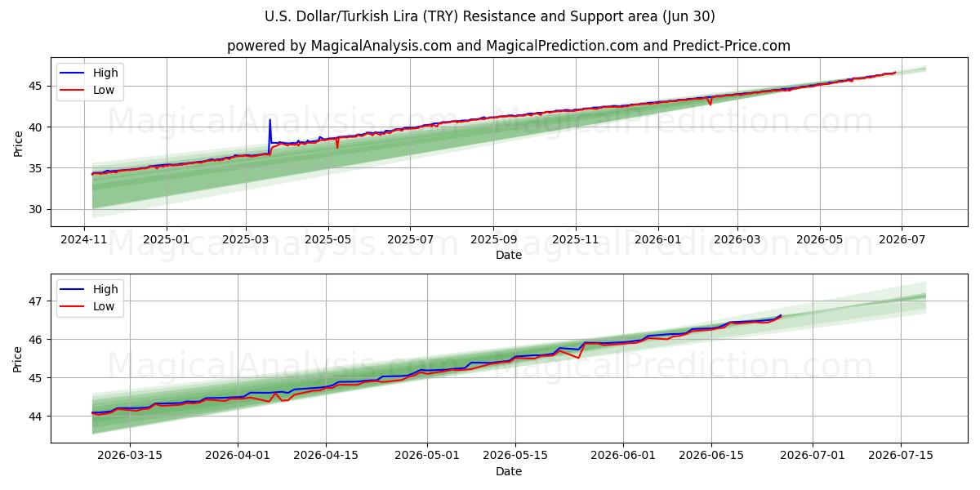
Task: Click the '2026-05-15' x-axis label
Action: click(515, 457)
